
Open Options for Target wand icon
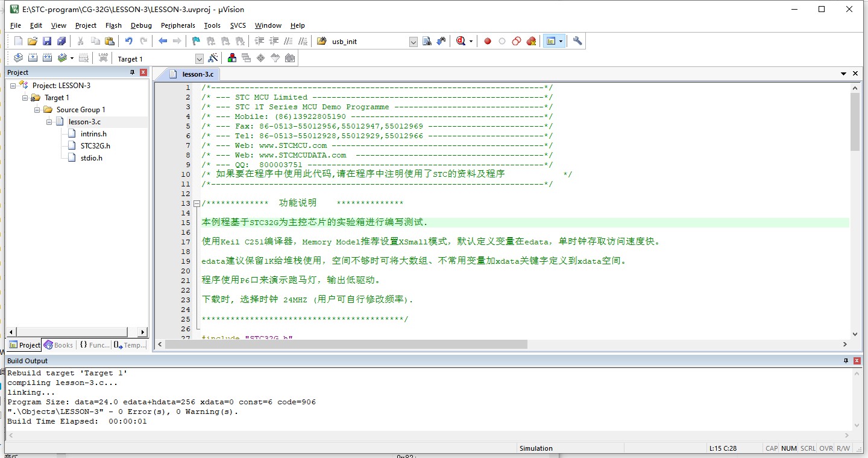tap(213, 58)
